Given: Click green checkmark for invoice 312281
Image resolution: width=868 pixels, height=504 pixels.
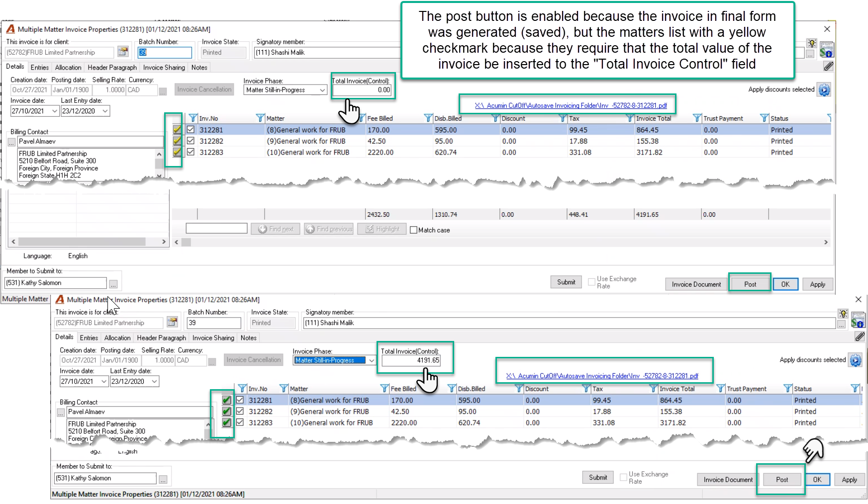Looking at the screenshot, I should coord(226,400).
